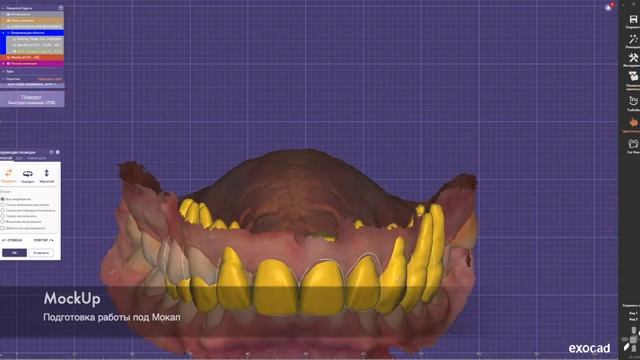
Task: Click the view cube at the bottom right
Action: pyautogui.click(x=632, y=340)
